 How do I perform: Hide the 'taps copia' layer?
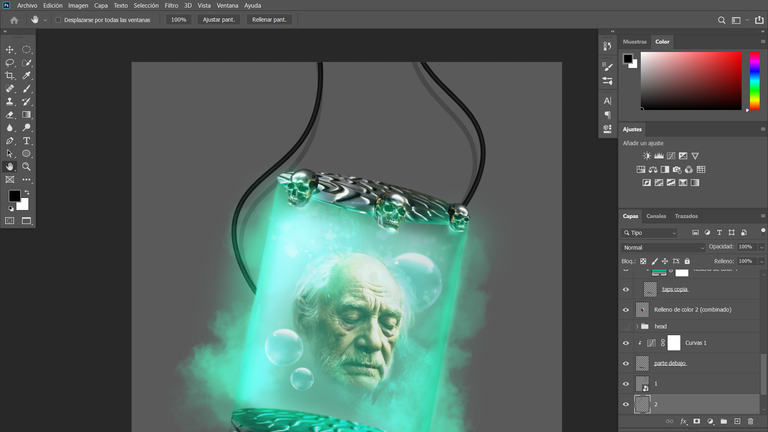tap(625, 289)
